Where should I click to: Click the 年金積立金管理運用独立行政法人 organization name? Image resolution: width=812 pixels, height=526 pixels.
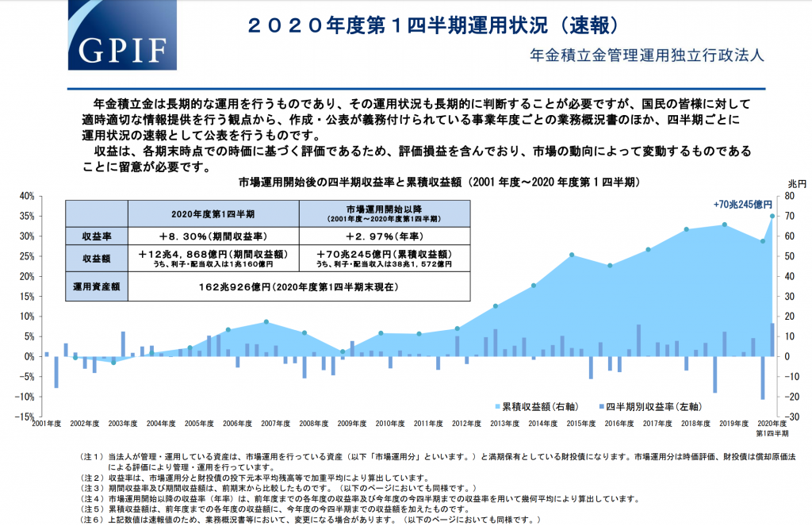(647, 56)
